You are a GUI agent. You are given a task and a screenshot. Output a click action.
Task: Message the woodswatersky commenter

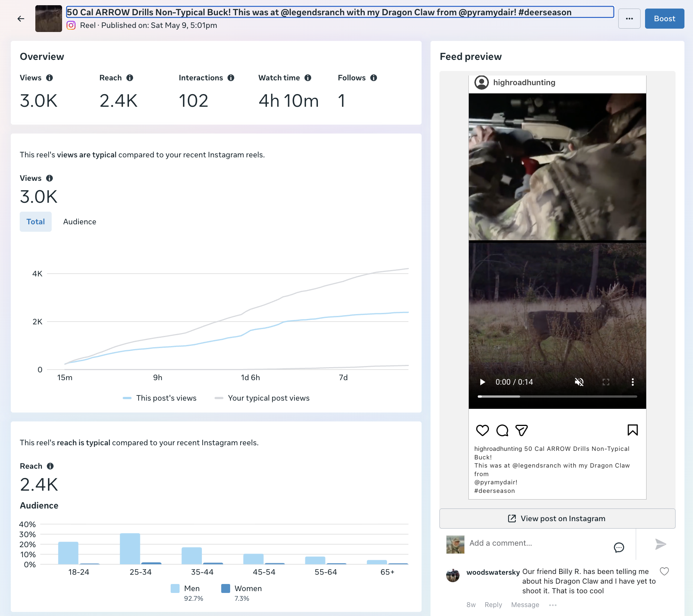click(x=525, y=605)
